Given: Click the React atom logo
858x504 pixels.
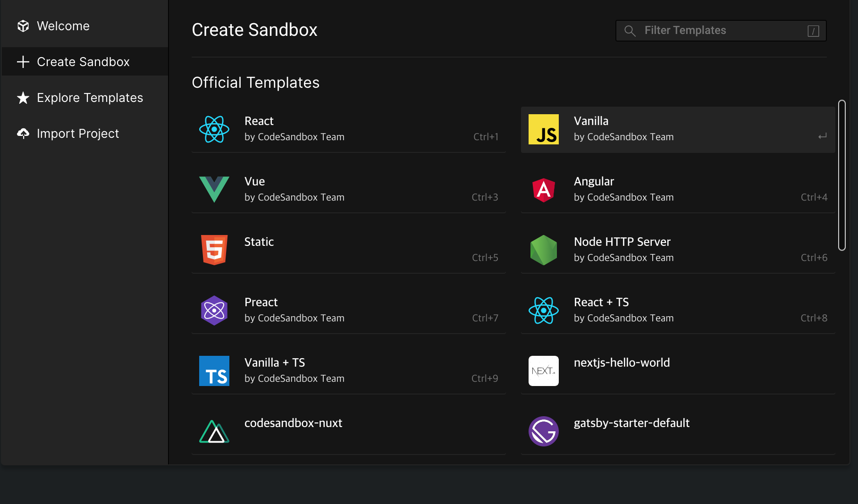Looking at the screenshot, I should click(x=214, y=129).
